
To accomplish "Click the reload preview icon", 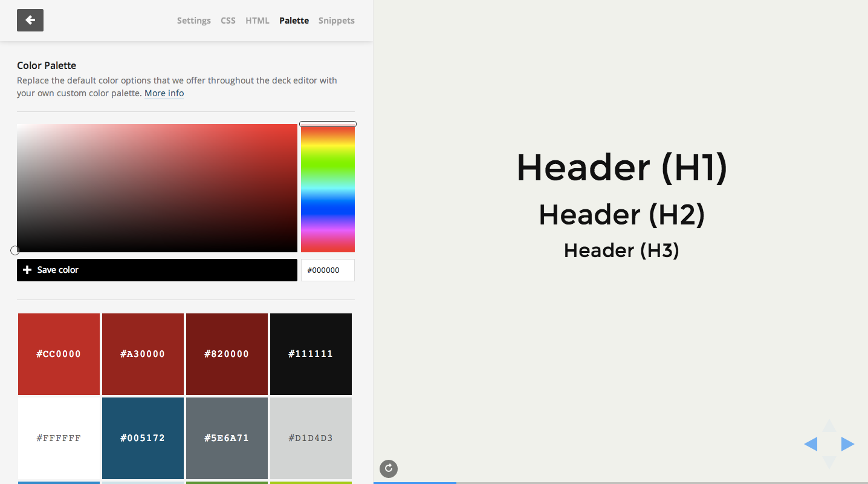I will pos(389,468).
